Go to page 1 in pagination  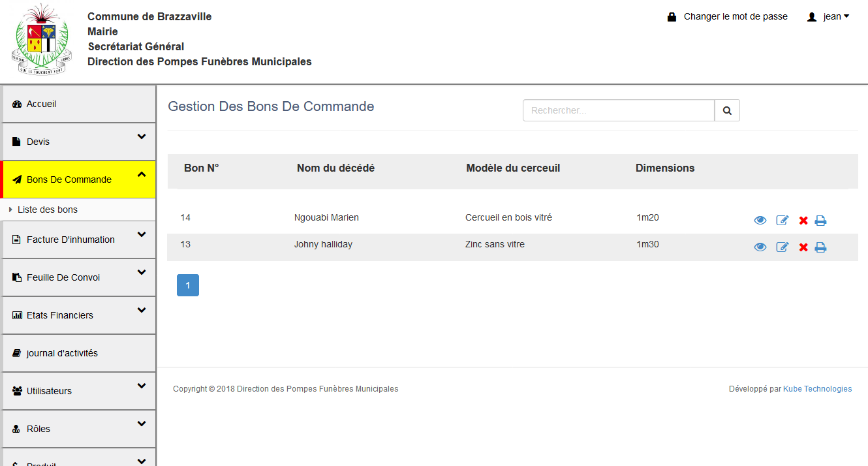point(188,285)
